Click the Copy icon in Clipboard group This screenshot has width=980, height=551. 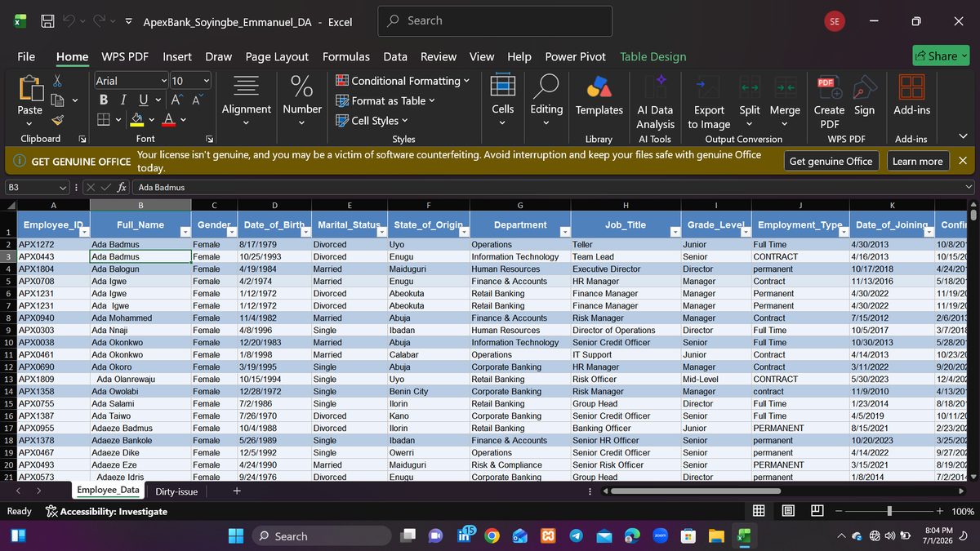click(x=57, y=100)
